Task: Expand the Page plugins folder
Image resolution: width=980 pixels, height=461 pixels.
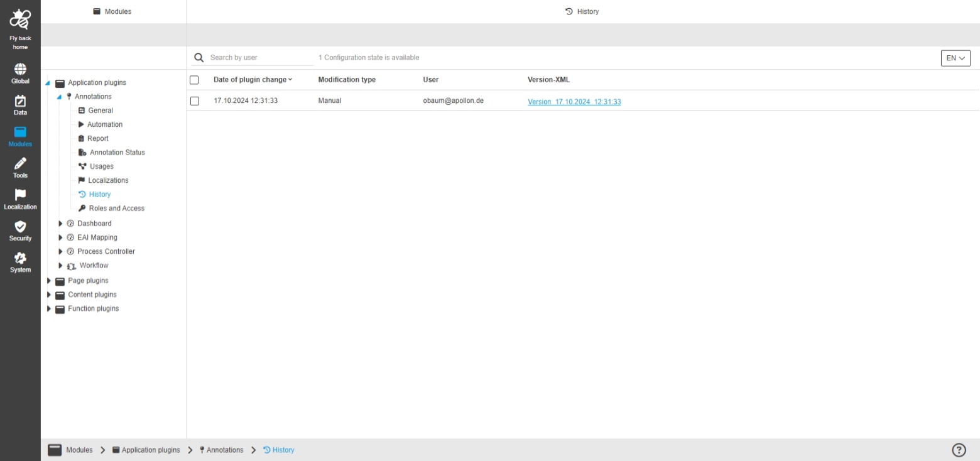Action: [50, 281]
